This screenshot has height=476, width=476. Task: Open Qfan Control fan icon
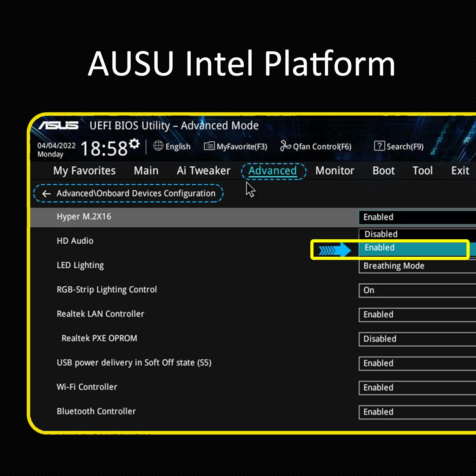click(x=285, y=146)
